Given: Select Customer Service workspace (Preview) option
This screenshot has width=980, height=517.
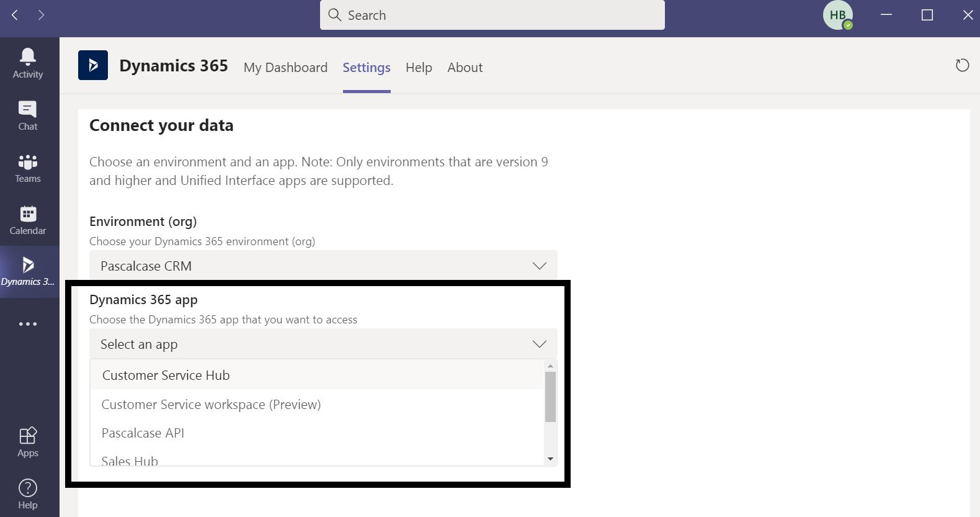Looking at the screenshot, I should point(211,404).
